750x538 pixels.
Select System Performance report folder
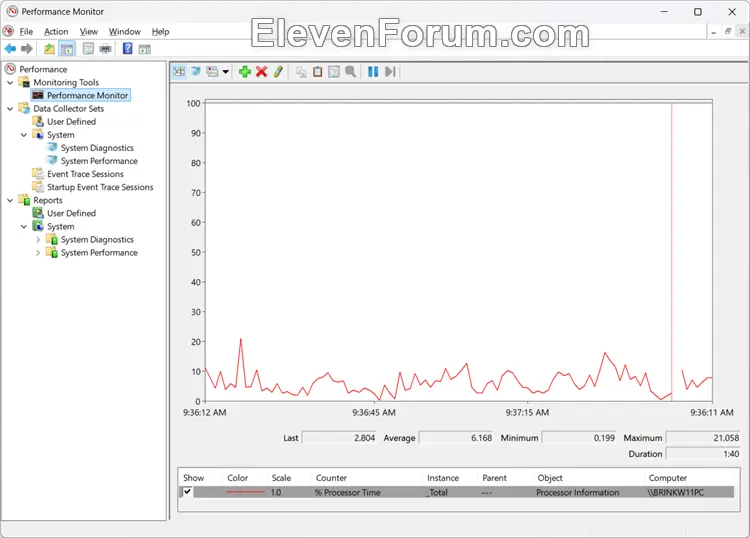coord(99,253)
